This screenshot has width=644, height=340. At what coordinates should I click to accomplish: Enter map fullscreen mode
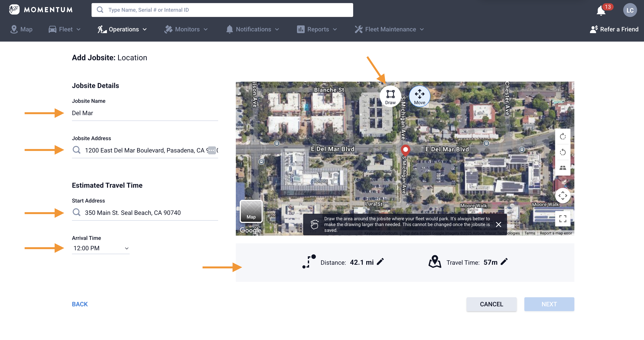[562, 218]
